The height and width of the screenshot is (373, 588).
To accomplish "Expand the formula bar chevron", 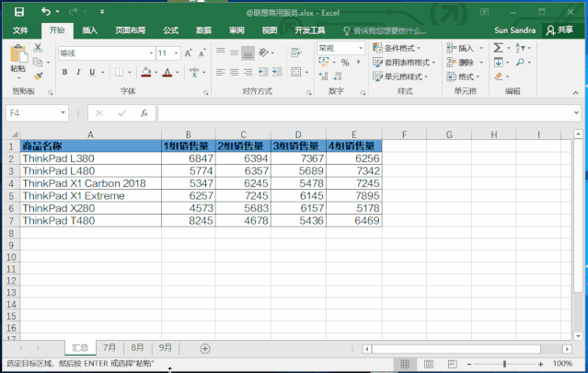I will pos(576,112).
